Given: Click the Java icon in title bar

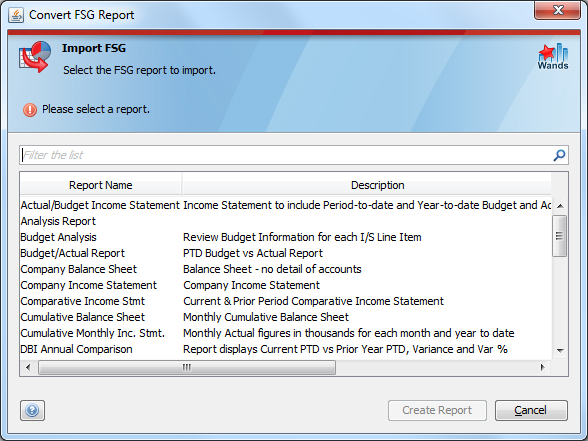Looking at the screenshot, I should (x=16, y=15).
